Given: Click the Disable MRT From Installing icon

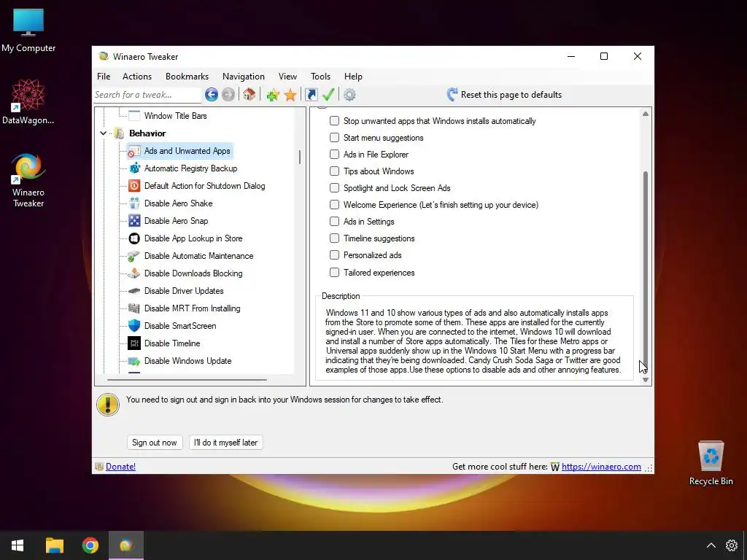Looking at the screenshot, I should (x=134, y=308).
